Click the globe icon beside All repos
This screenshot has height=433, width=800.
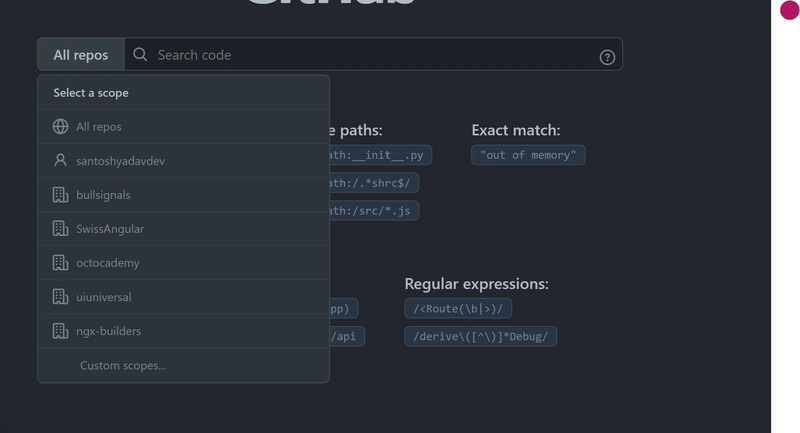pos(60,127)
